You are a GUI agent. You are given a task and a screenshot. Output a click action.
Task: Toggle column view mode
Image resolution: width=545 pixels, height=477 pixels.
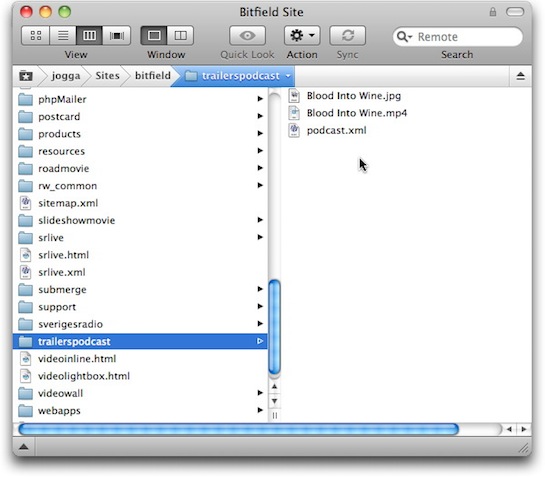(x=89, y=35)
